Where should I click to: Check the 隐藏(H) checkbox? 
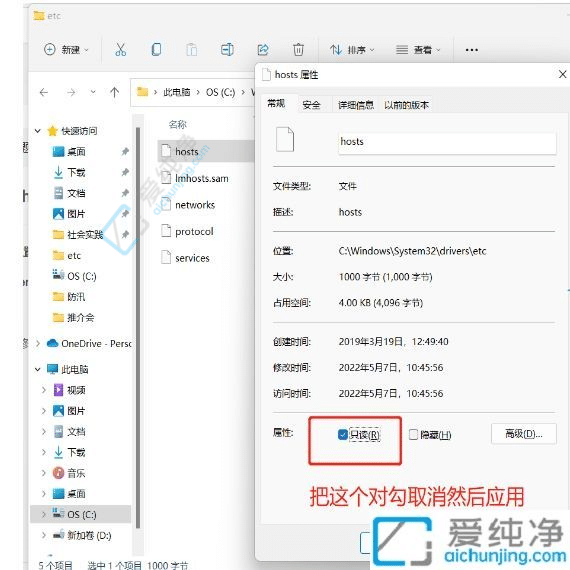click(413, 434)
